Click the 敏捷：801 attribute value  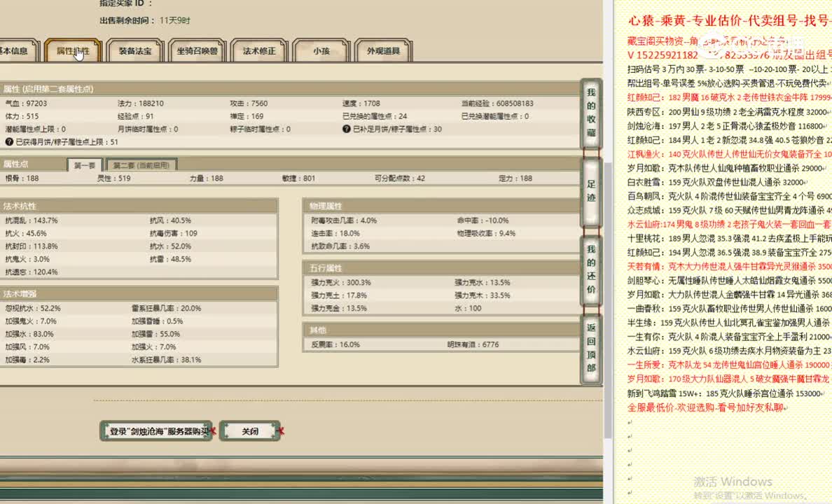[298, 178]
